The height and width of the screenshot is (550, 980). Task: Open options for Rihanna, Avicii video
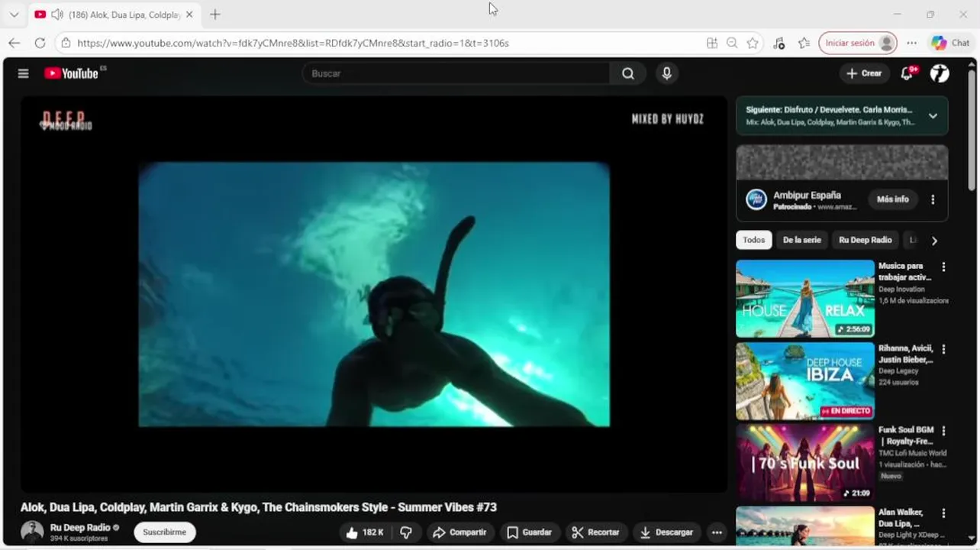tap(943, 349)
